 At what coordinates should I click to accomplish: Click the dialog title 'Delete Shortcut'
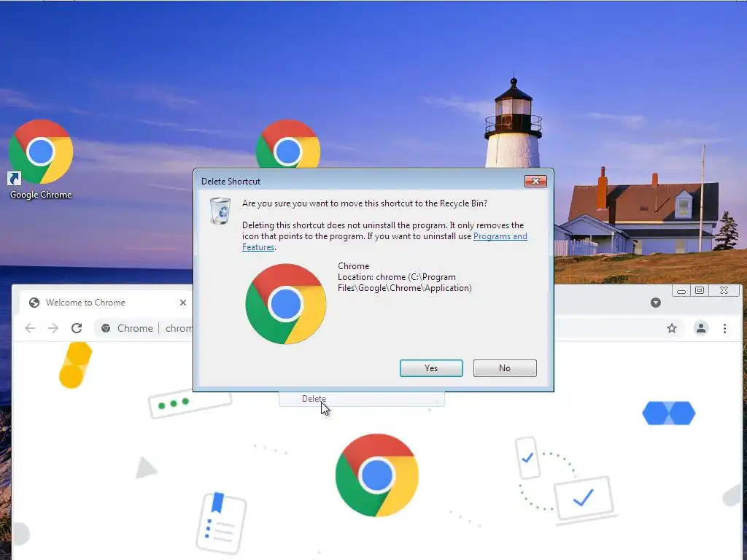click(231, 181)
